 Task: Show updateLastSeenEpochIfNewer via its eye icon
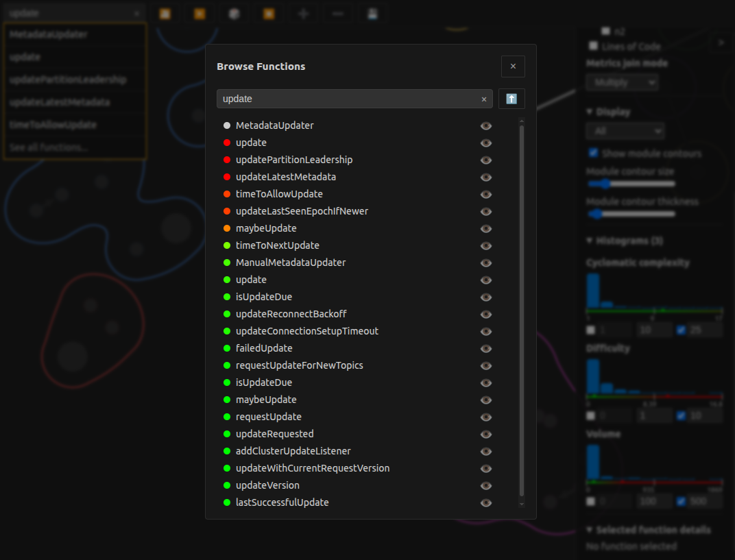(x=486, y=211)
